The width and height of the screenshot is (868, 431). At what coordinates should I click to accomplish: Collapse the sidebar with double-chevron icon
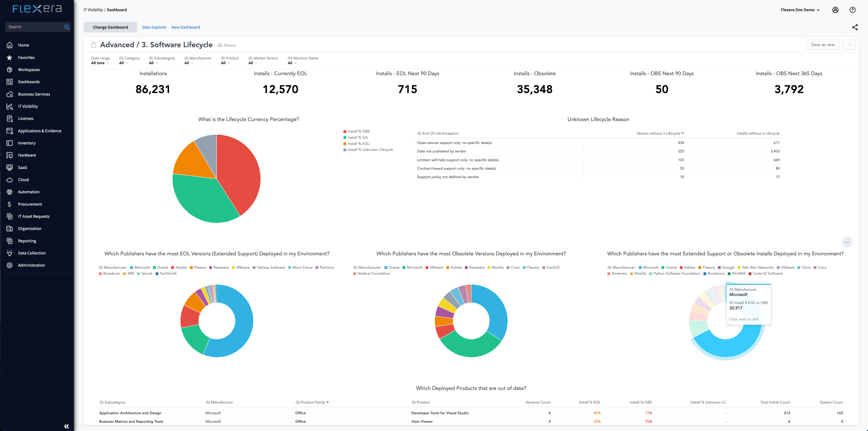click(66, 426)
